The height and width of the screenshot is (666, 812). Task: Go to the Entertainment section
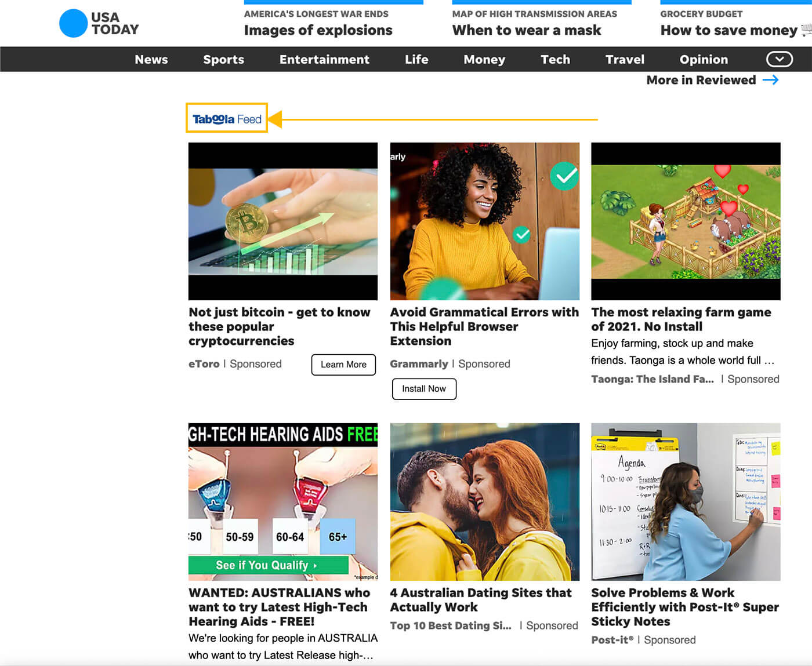[x=324, y=60]
